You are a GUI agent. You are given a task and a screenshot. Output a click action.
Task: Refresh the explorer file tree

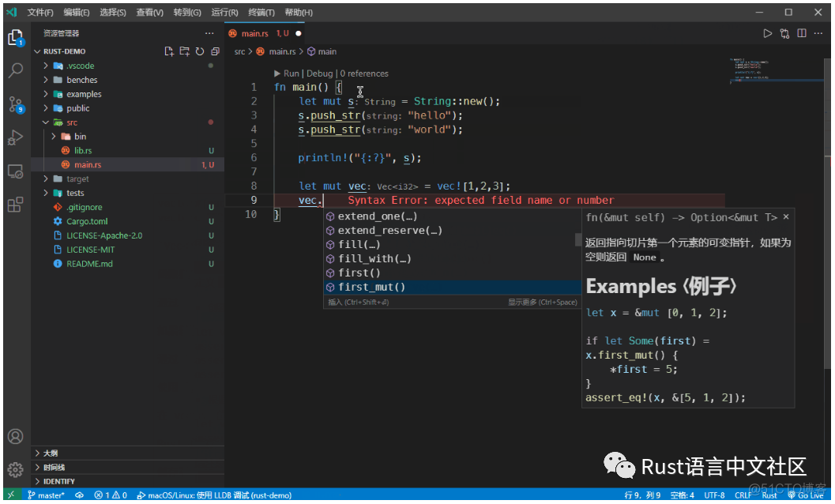[200, 51]
